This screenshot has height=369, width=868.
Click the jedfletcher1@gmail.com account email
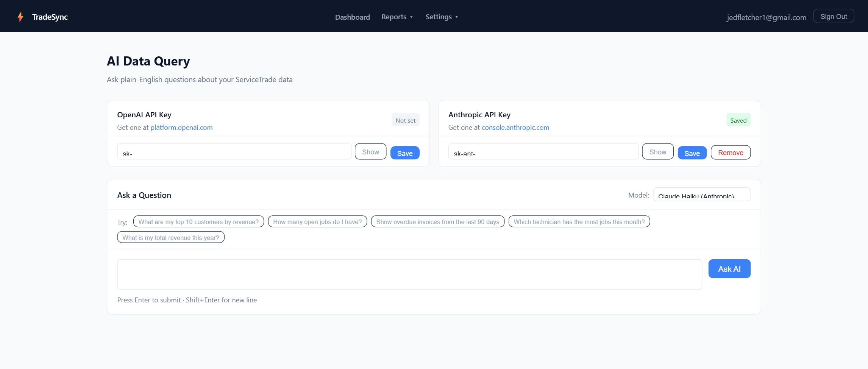(767, 17)
